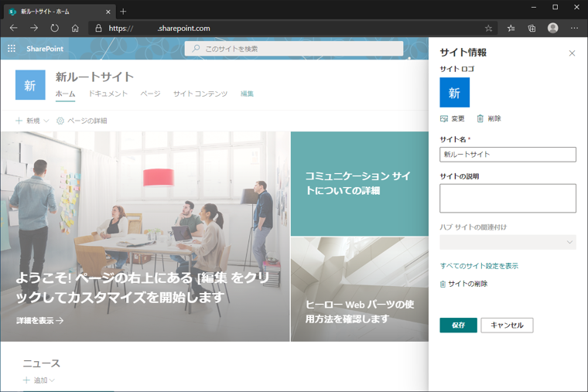Click the site logo tile in header
588x392 pixels.
pos(30,85)
